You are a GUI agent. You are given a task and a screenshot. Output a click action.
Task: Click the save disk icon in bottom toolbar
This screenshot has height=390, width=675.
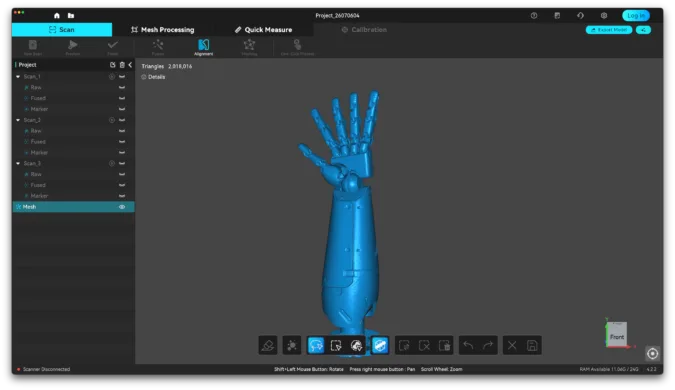[x=532, y=345]
